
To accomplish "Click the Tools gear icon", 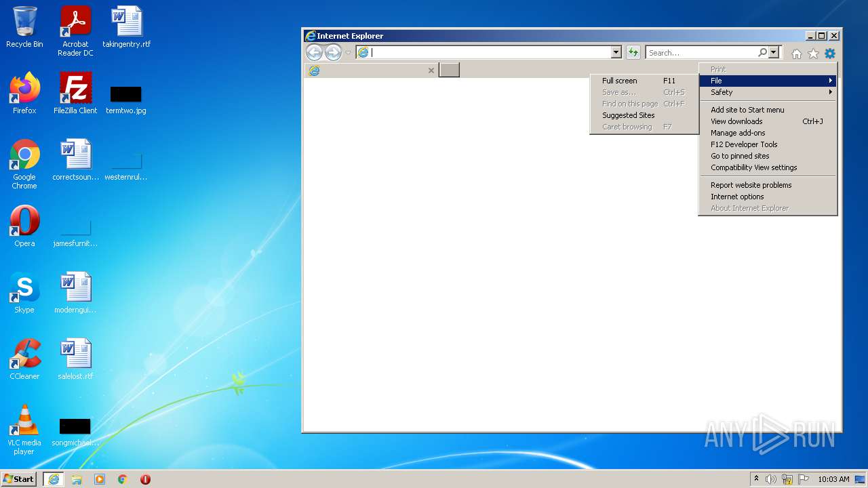I will 829,54.
